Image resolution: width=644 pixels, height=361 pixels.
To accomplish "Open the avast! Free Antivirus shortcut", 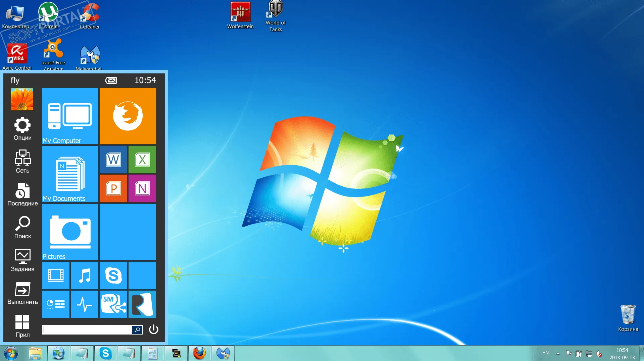I will pyautogui.click(x=53, y=55).
